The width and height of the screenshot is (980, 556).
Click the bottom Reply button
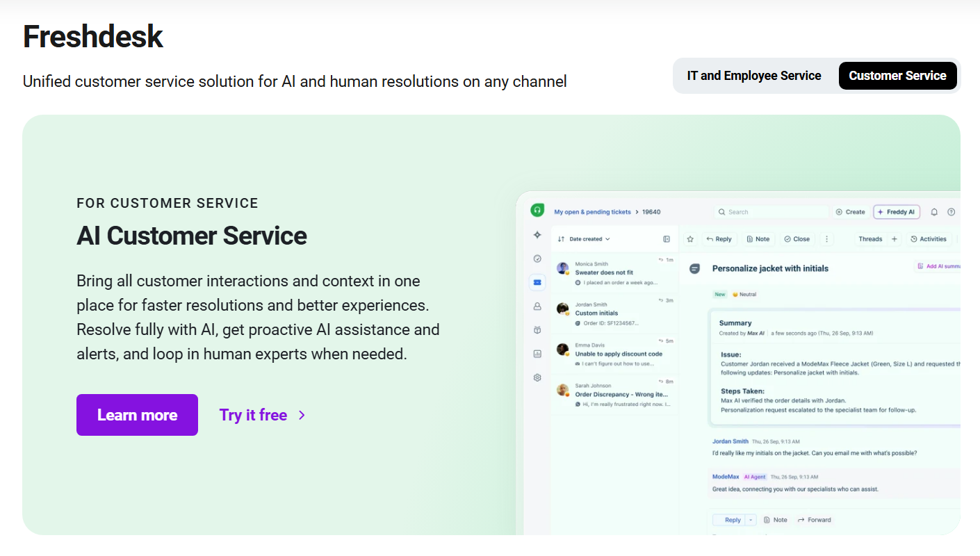(728, 520)
